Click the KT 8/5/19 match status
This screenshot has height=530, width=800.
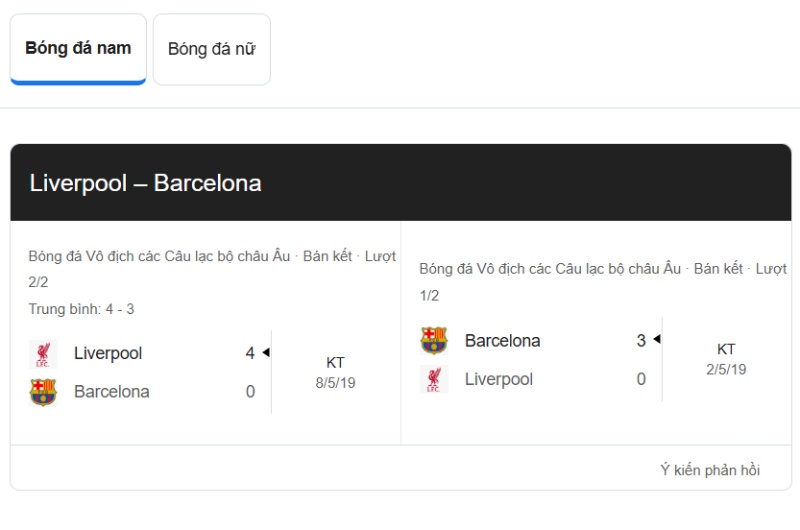coord(335,372)
